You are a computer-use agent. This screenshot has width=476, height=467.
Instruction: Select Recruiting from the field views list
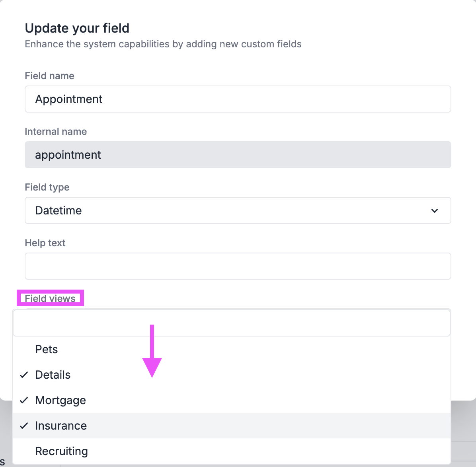pyautogui.click(x=61, y=451)
